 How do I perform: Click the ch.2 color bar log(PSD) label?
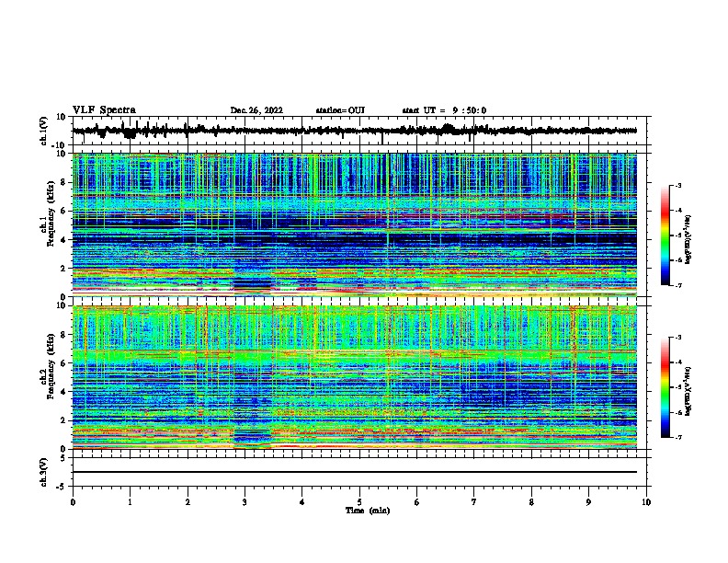click(x=688, y=391)
